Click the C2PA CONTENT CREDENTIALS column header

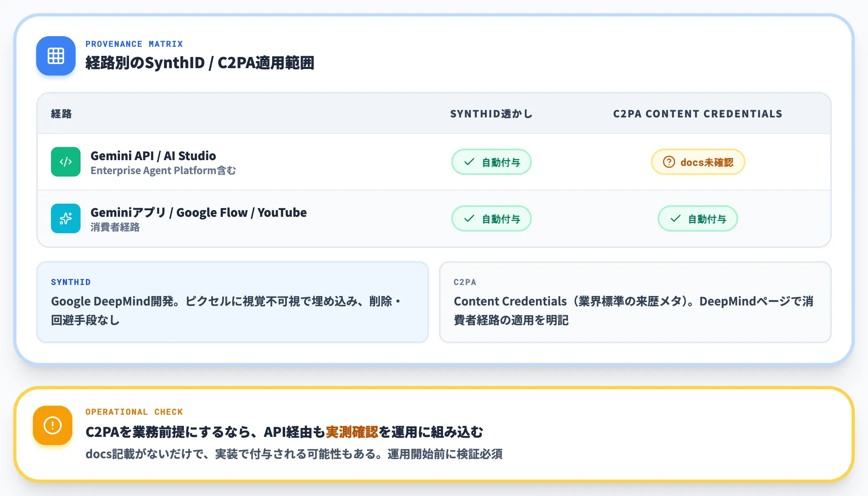(x=698, y=114)
